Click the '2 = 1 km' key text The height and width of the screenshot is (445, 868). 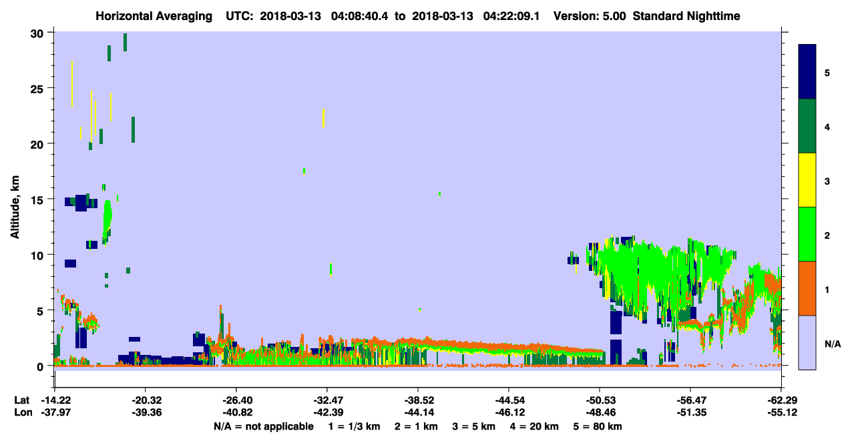pos(416,426)
